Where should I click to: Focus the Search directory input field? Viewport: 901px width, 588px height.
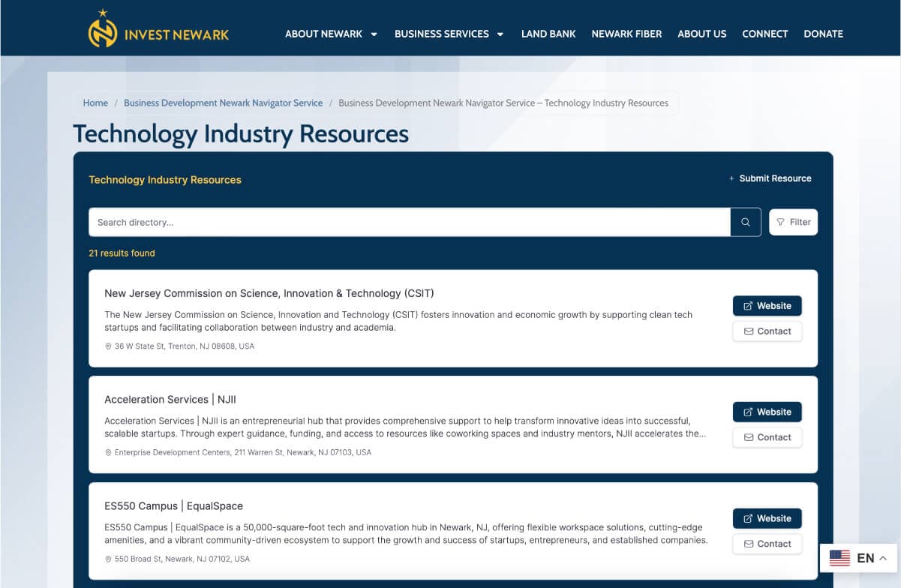410,222
